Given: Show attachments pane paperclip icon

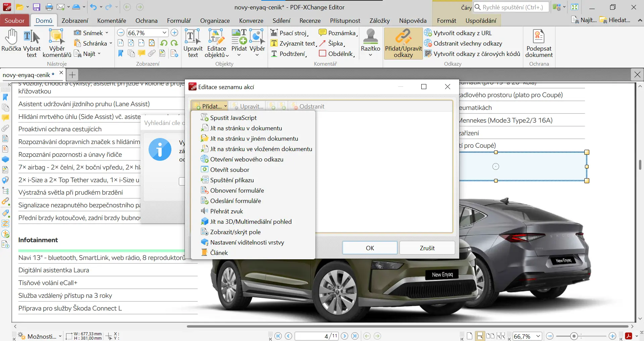Looking at the screenshot, I should (152, 53).
